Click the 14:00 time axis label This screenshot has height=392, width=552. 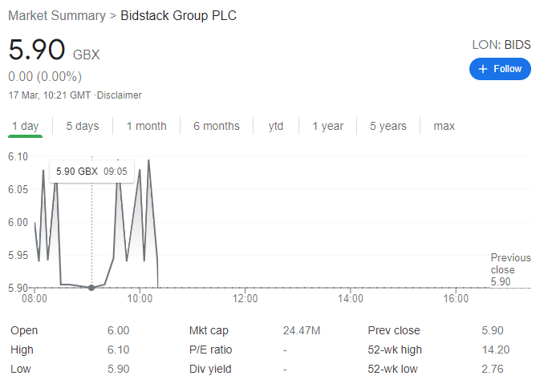click(x=351, y=299)
